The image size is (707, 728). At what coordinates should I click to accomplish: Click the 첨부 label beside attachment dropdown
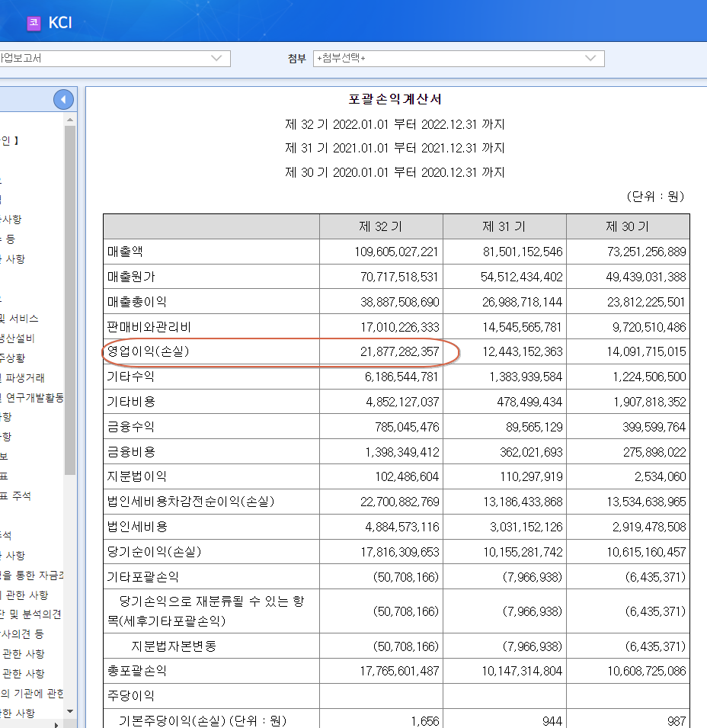pos(297,59)
